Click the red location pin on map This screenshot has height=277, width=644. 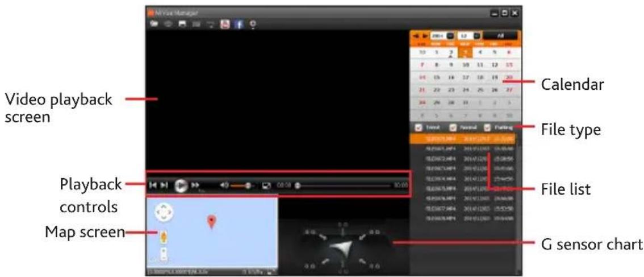pyautogui.click(x=211, y=221)
